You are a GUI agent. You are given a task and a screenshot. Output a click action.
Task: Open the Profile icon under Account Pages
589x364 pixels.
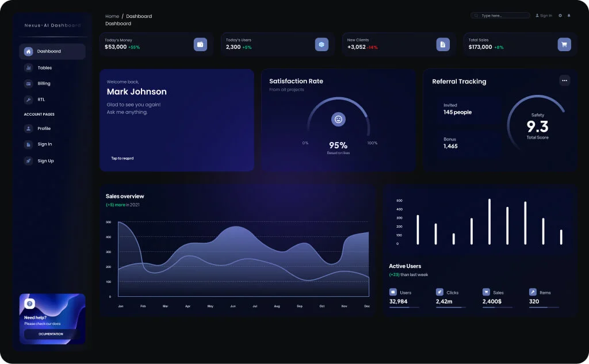tap(28, 128)
